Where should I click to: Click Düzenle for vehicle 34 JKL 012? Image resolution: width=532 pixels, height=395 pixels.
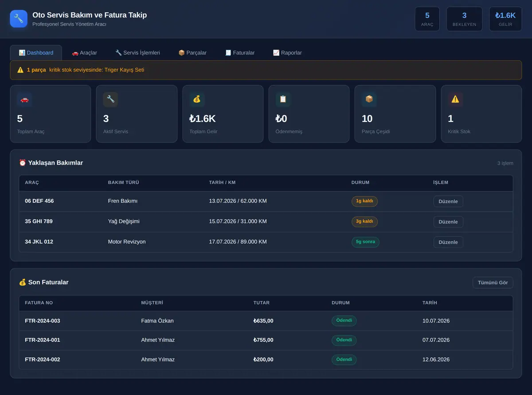tap(448, 242)
